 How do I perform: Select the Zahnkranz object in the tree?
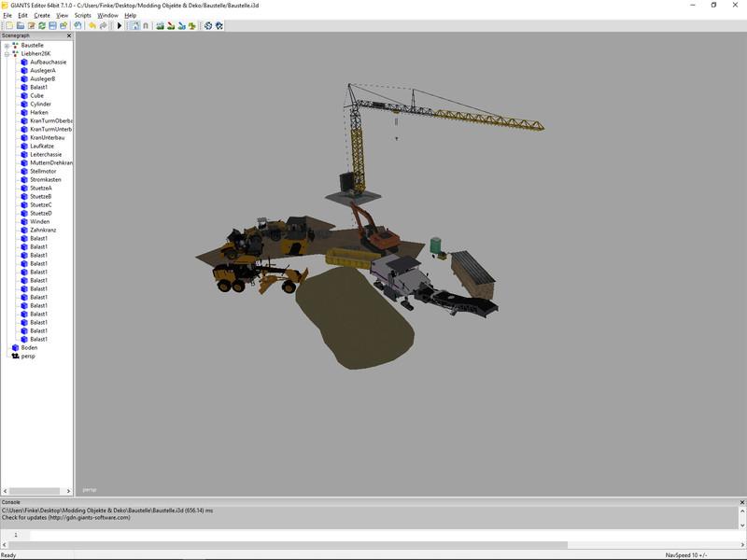44,230
